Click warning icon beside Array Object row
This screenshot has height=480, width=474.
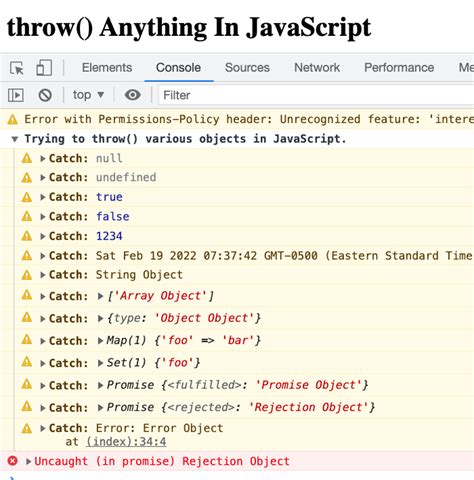point(27,295)
